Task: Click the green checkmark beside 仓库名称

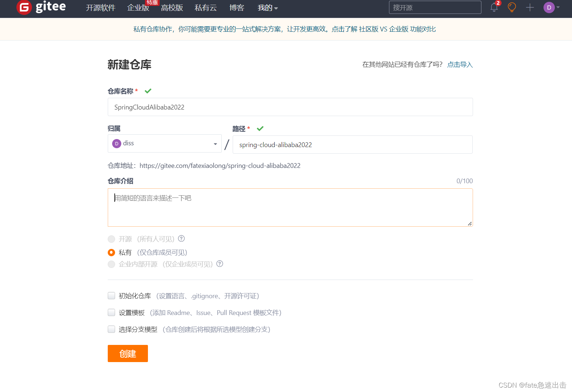Action: [x=148, y=91]
